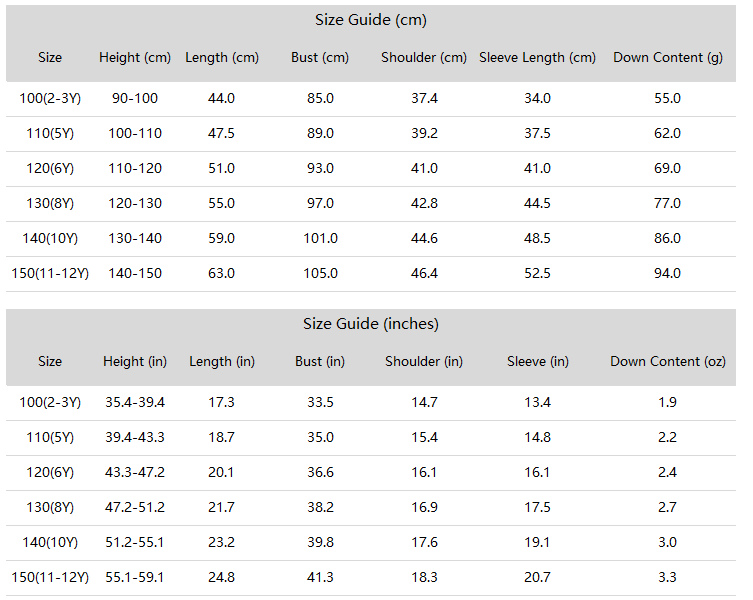Select the Down Content (g) column header
Screen dimensions: 753x600
click(668, 58)
